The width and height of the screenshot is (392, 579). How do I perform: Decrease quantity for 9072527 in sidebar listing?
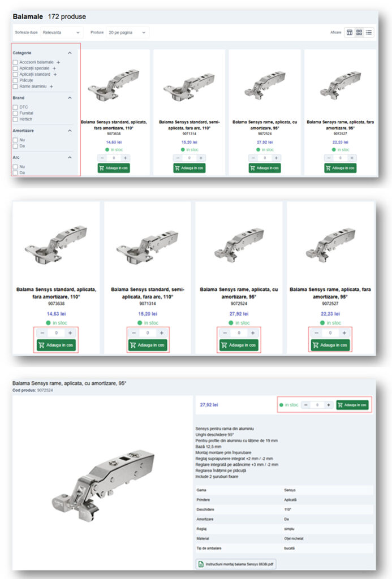(329, 158)
